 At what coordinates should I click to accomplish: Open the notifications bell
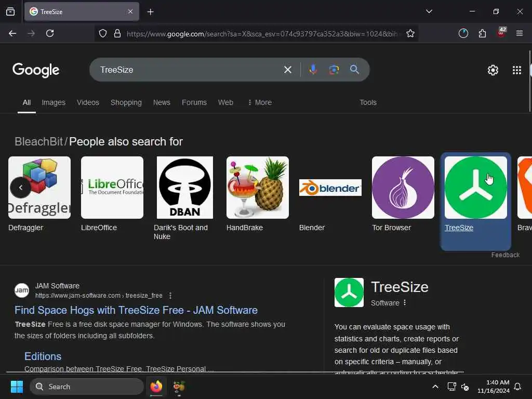pyautogui.click(x=518, y=387)
